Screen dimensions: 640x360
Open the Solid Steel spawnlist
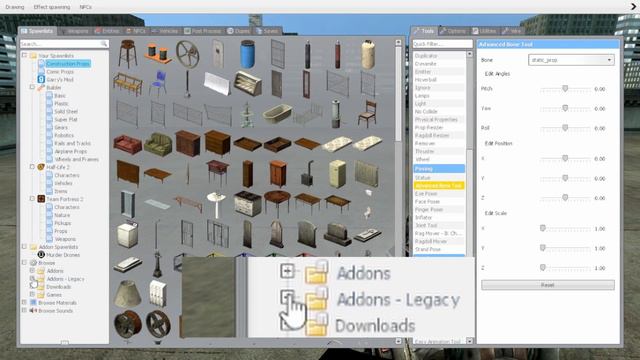tap(66, 111)
